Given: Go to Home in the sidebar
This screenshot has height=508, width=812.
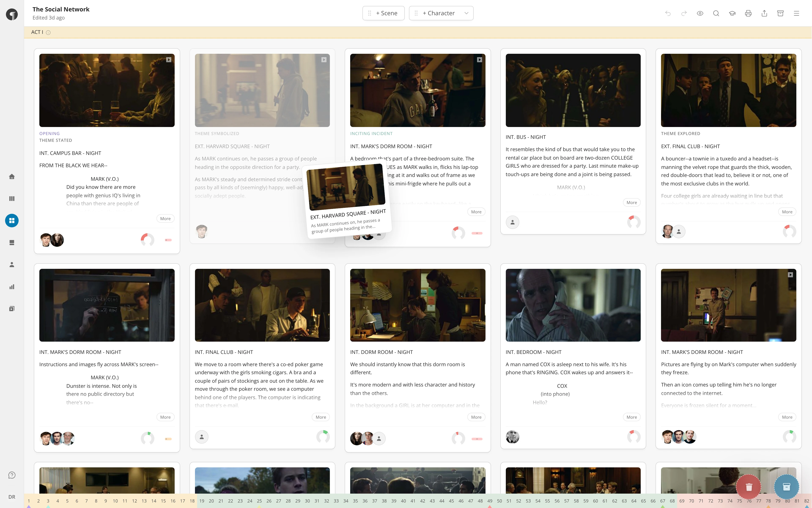Looking at the screenshot, I should click(x=12, y=176).
